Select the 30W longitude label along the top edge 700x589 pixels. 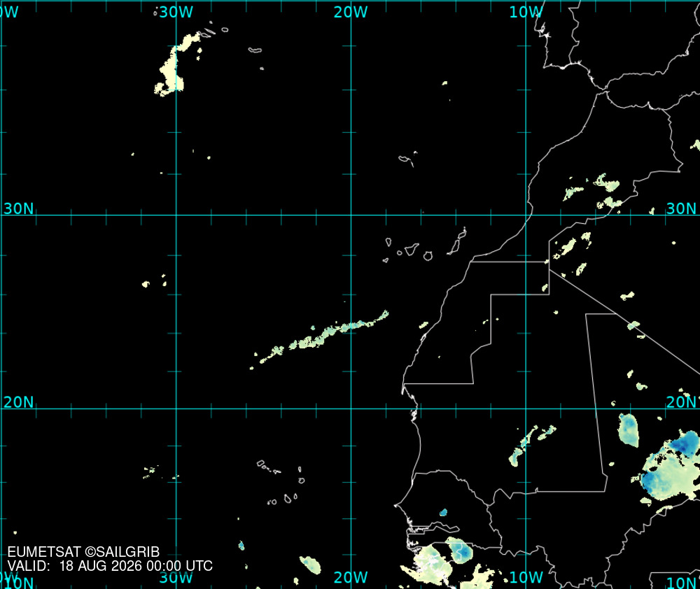coord(176,13)
